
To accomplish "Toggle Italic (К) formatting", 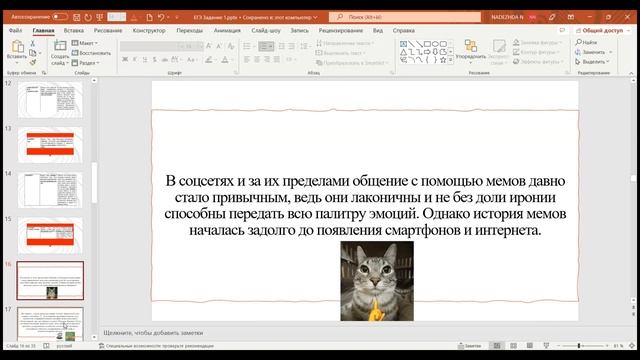I will click(135, 60).
